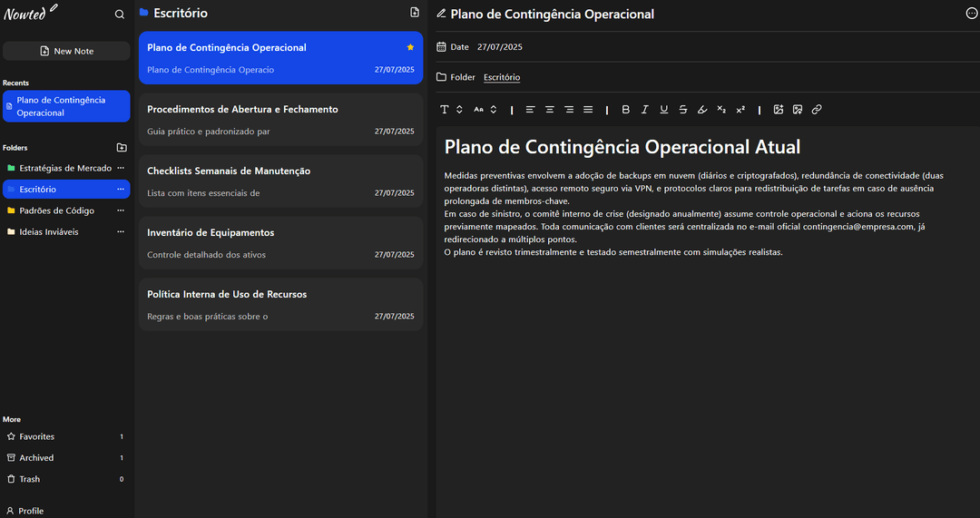The width and height of the screenshot is (980, 518).
Task: Toggle italic formatting
Action: (645, 110)
